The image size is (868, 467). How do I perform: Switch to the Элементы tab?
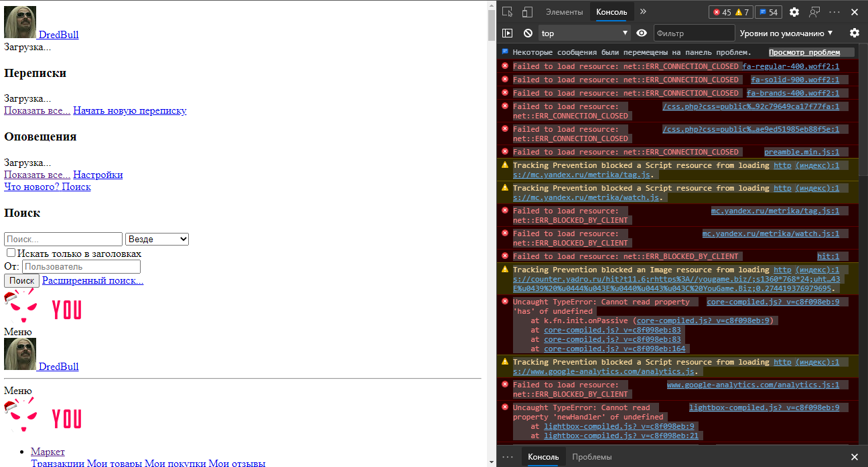[564, 11]
